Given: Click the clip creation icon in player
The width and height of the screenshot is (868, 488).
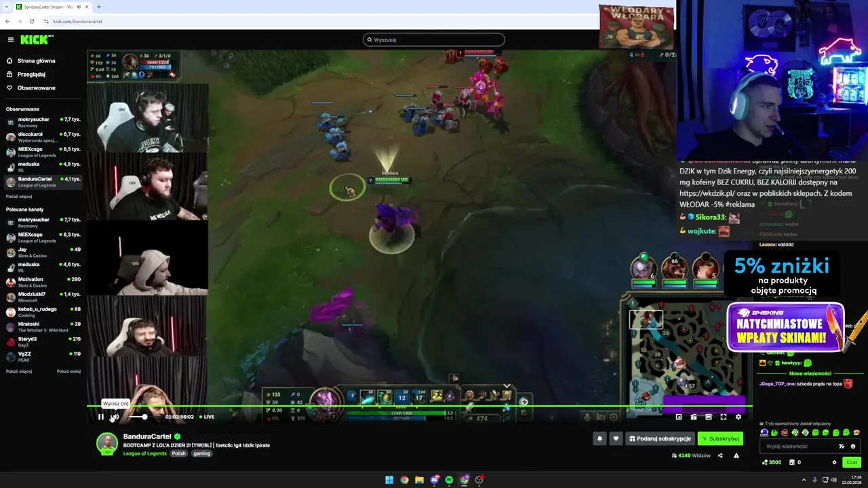Looking at the screenshot, I should coord(694,417).
